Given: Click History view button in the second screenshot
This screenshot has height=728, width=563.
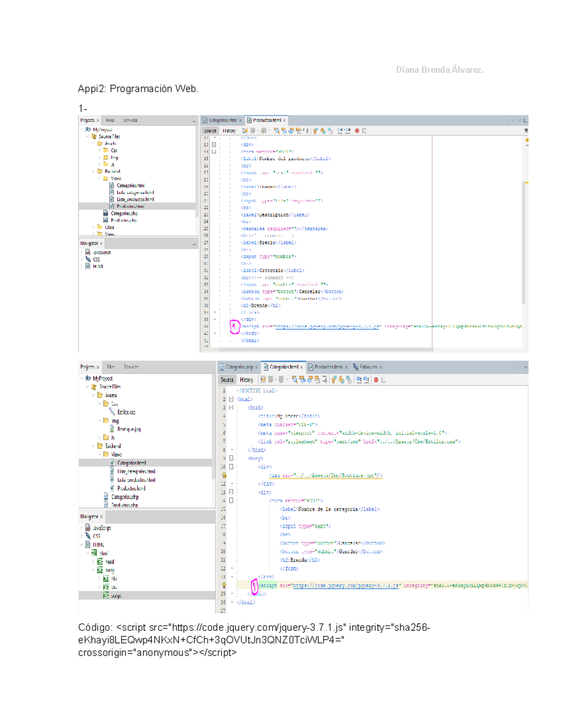Looking at the screenshot, I should tap(246, 380).
